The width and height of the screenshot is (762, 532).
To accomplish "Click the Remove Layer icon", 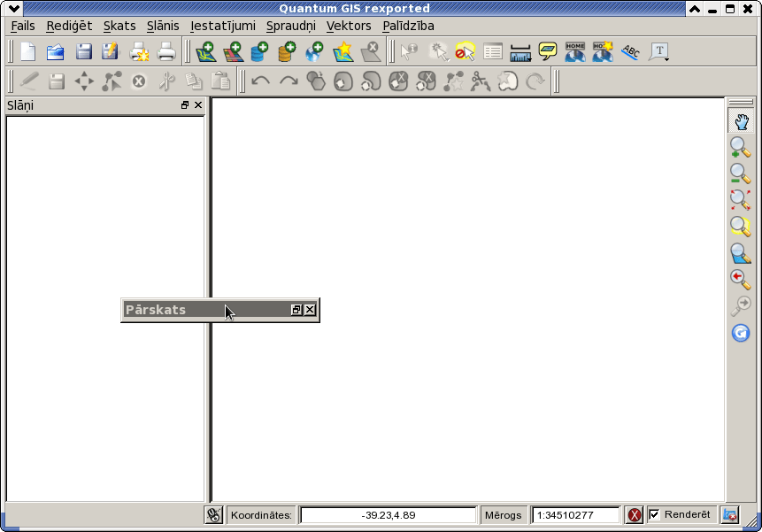I will (370, 51).
